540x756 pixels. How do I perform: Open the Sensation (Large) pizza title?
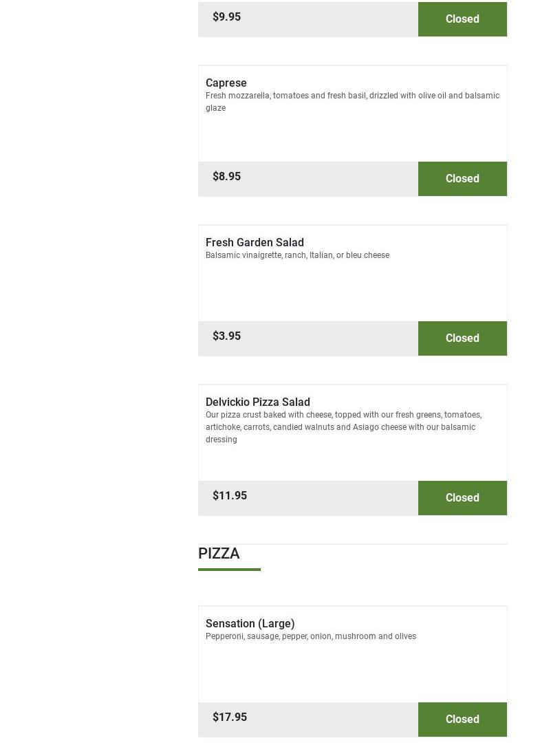[250, 623]
